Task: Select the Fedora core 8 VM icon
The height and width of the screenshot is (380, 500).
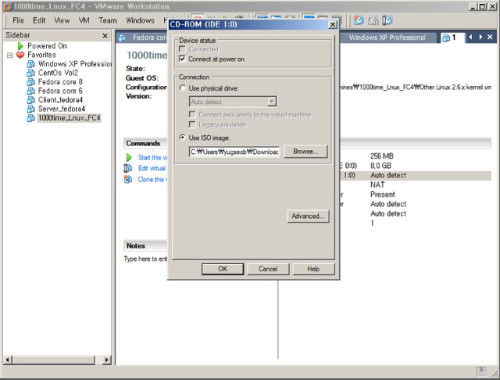Action: pyautogui.click(x=31, y=82)
